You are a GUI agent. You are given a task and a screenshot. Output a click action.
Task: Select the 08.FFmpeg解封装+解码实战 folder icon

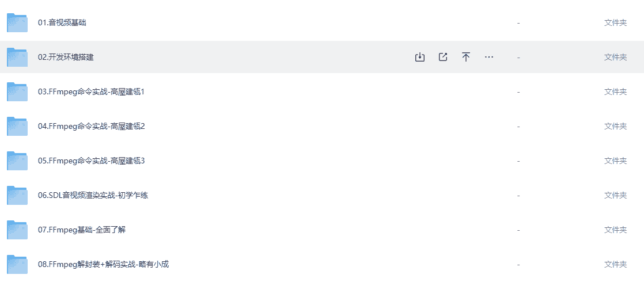(x=17, y=264)
